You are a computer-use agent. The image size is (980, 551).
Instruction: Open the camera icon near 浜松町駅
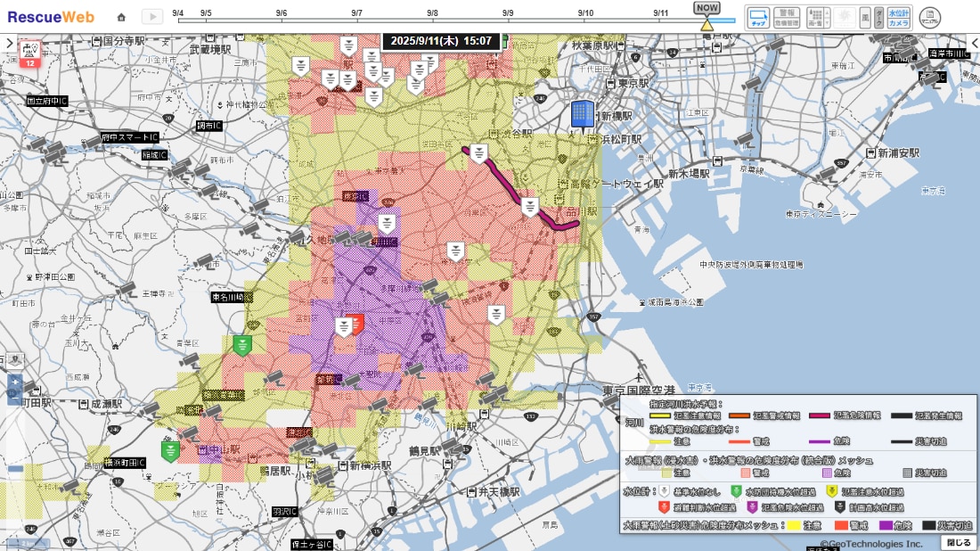(745, 139)
